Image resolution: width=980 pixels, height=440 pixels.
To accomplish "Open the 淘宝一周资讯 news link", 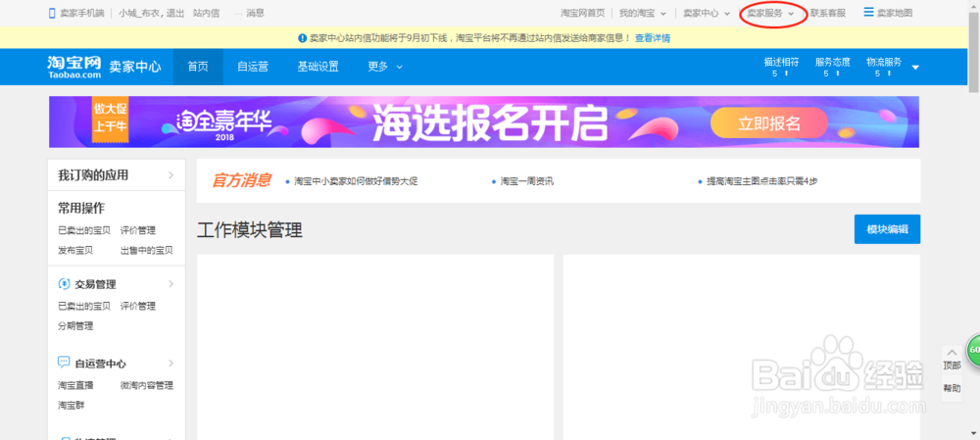I will tap(527, 181).
